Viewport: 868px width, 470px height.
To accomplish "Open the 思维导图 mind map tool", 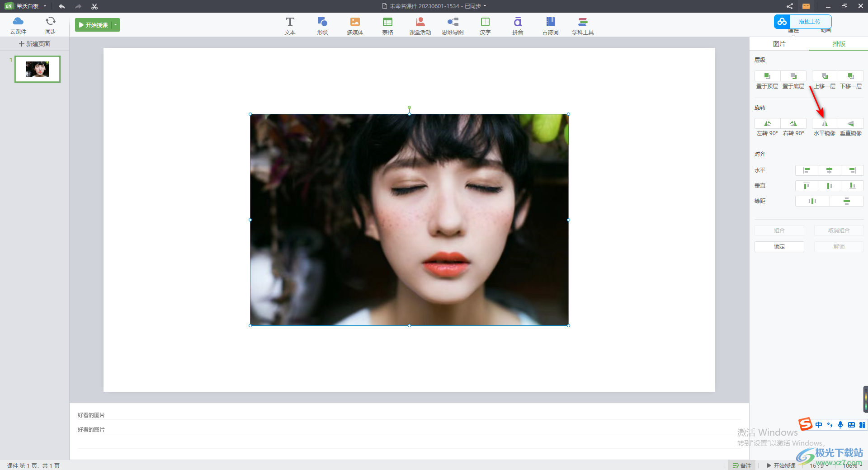I will (x=453, y=26).
